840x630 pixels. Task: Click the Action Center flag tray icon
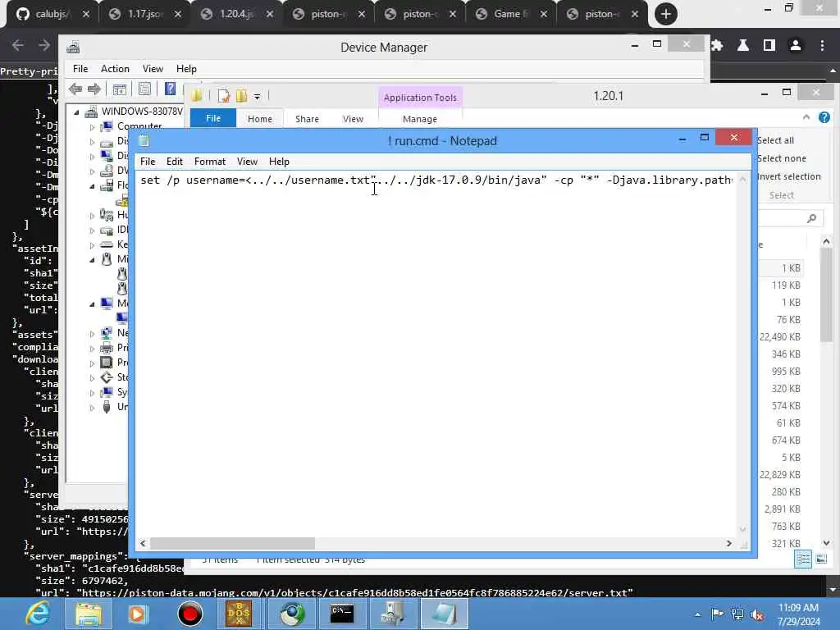point(717,614)
